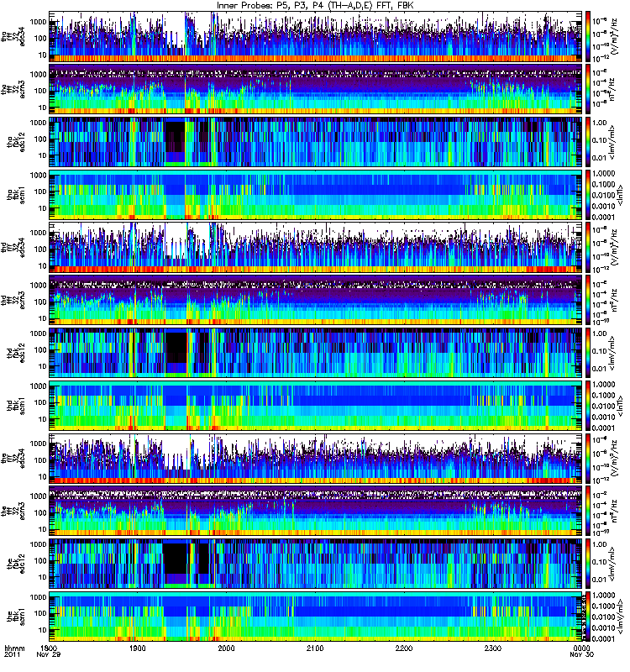Click the '100' y-axis tick of thd fbk edc12

point(39,350)
